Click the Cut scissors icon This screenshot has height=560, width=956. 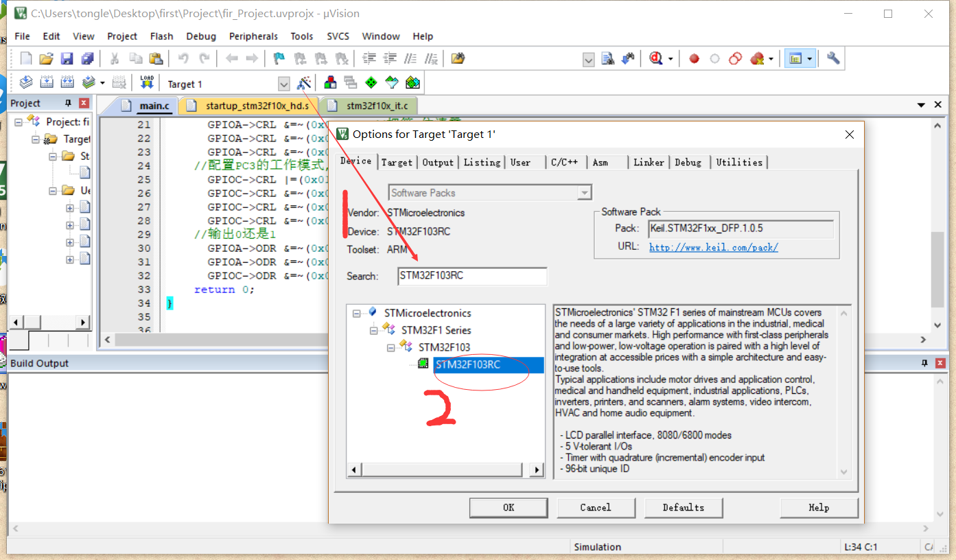pos(115,59)
